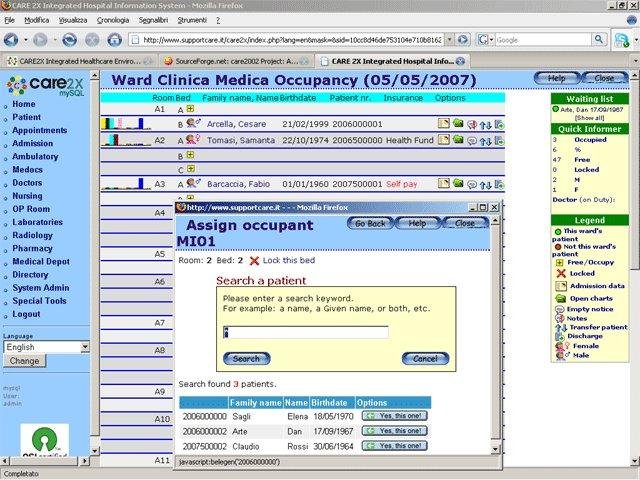The width and height of the screenshot is (640, 480).
Task: Discharge Tomasi, Samanta icon
Action: [x=499, y=141]
